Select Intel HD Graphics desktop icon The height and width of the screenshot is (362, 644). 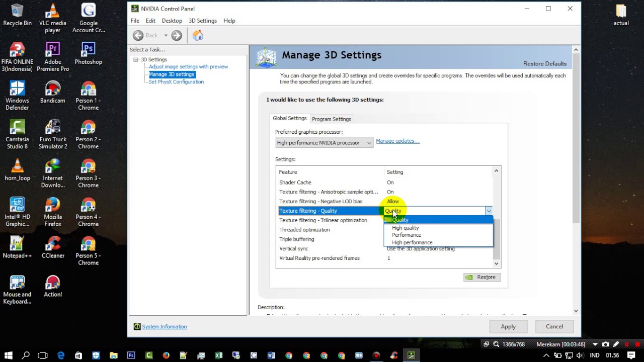pos(17,212)
